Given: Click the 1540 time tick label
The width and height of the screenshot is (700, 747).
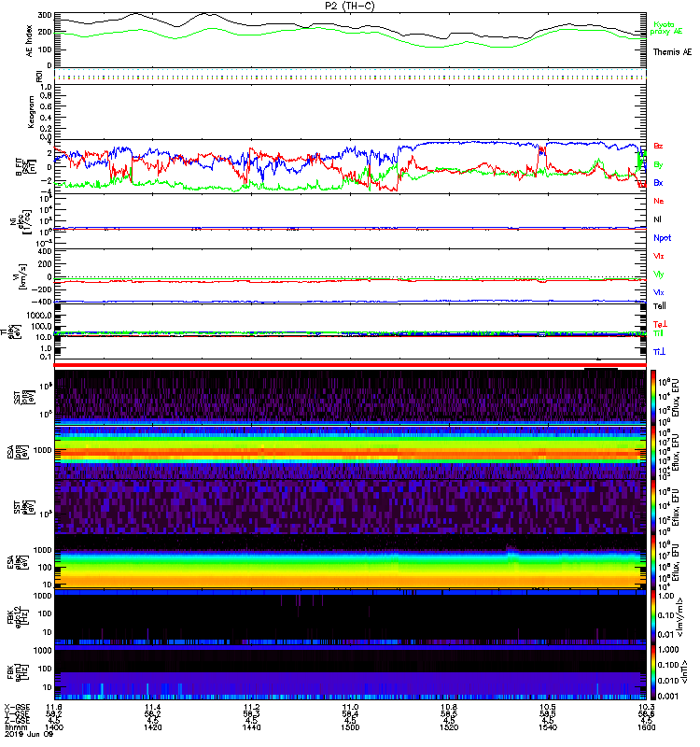Looking at the screenshot, I should pos(548,727).
